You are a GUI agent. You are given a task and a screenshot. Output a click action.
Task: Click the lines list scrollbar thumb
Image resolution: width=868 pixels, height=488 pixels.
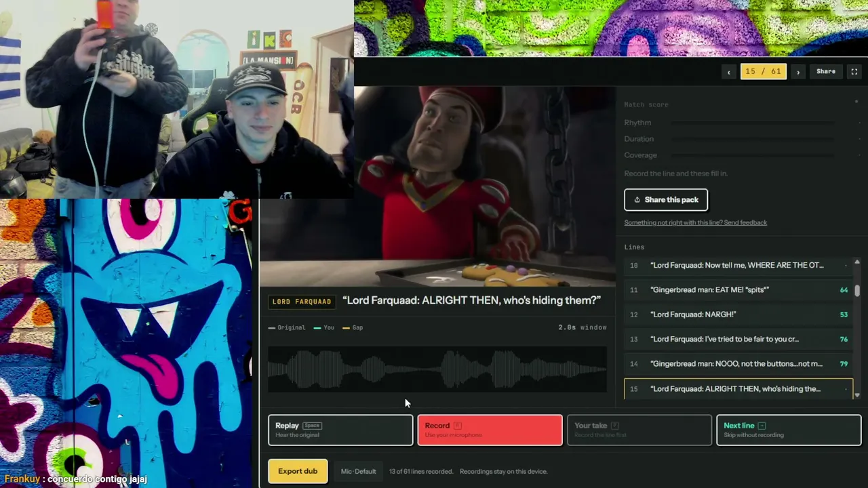pos(857,290)
